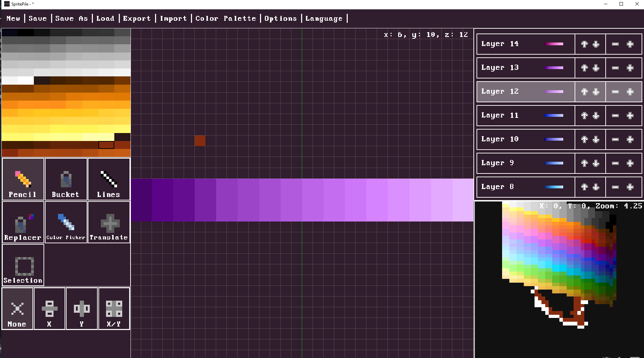Move Layer 12 down
The width and height of the screenshot is (644, 358).
(596, 92)
